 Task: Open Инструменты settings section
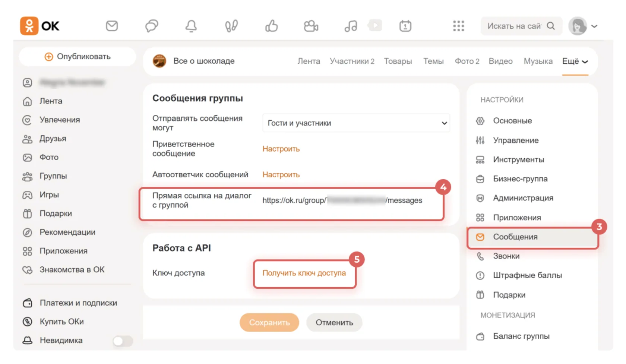(518, 160)
